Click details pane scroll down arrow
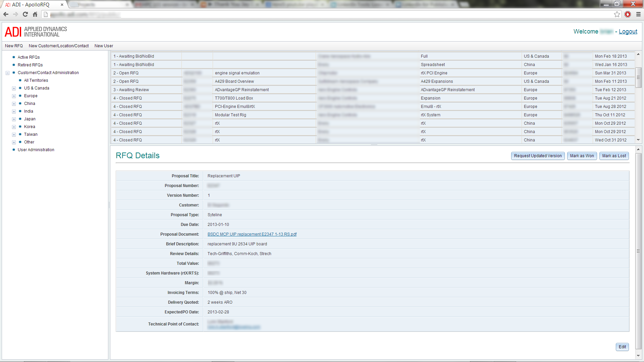The image size is (644, 362). tap(638, 356)
